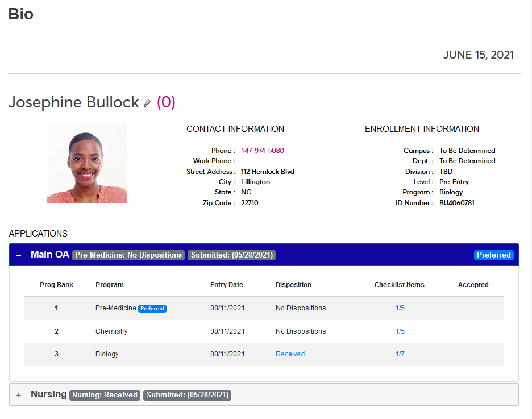Click the Submitted badge on the Nursing application
Viewport: 532px width, 419px height.
(x=187, y=395)
